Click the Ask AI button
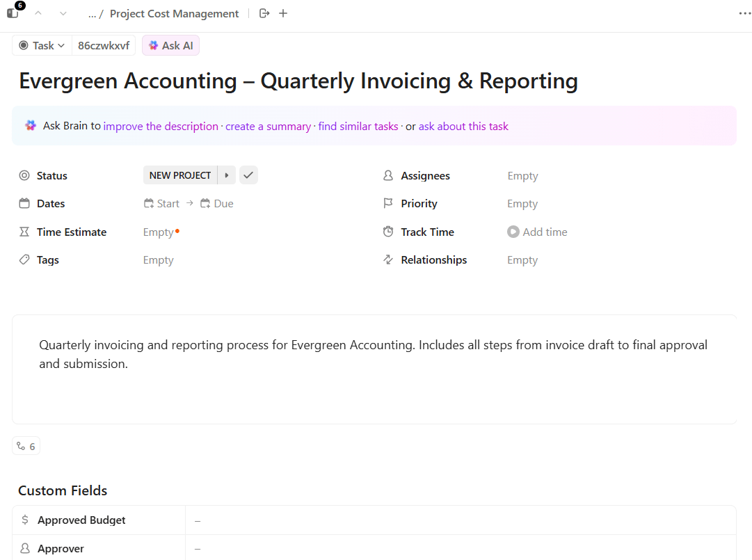Viewport: 752px width, 560px height. pos(170,45)
